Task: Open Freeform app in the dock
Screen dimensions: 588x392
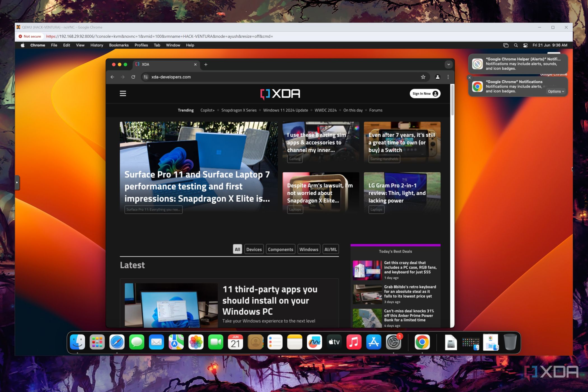Action: 314,342
